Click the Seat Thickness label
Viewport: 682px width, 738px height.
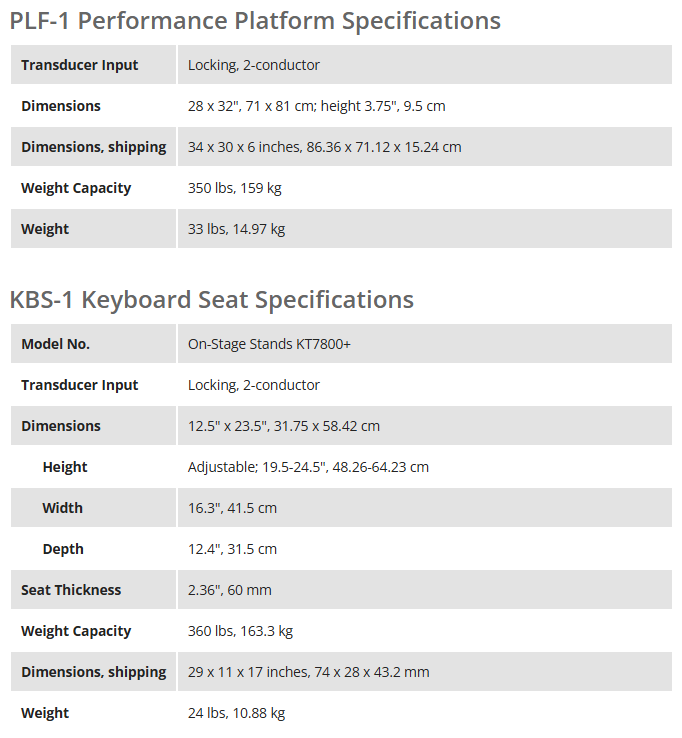pos(71,590)
